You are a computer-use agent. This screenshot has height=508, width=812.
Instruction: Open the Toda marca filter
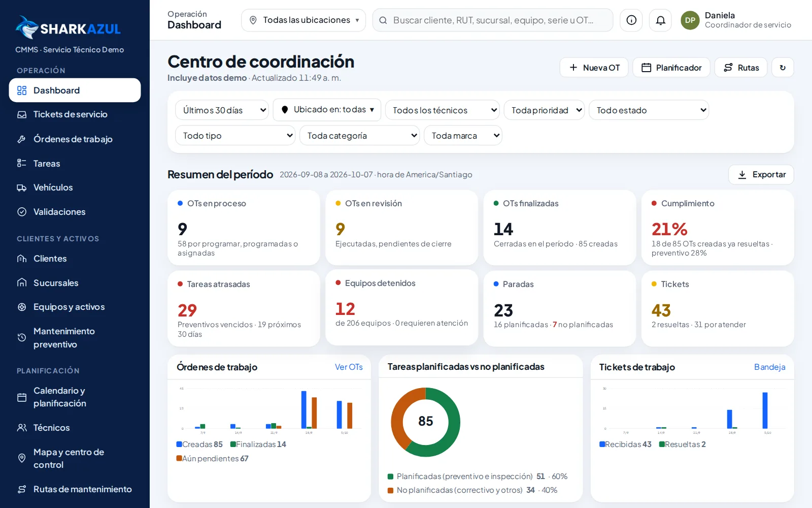click(x=463, y=136)
